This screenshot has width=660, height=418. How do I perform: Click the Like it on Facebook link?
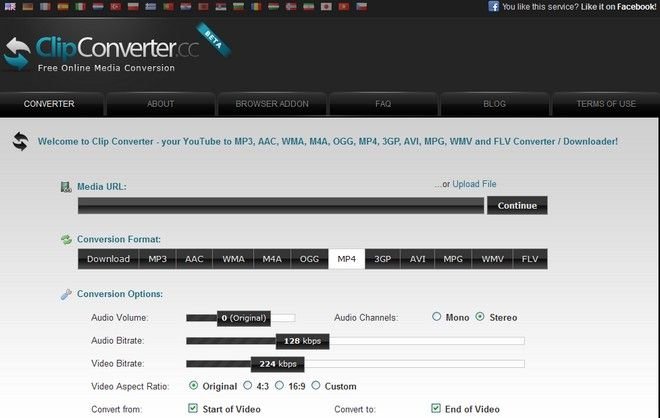click(x=618, y=7)
